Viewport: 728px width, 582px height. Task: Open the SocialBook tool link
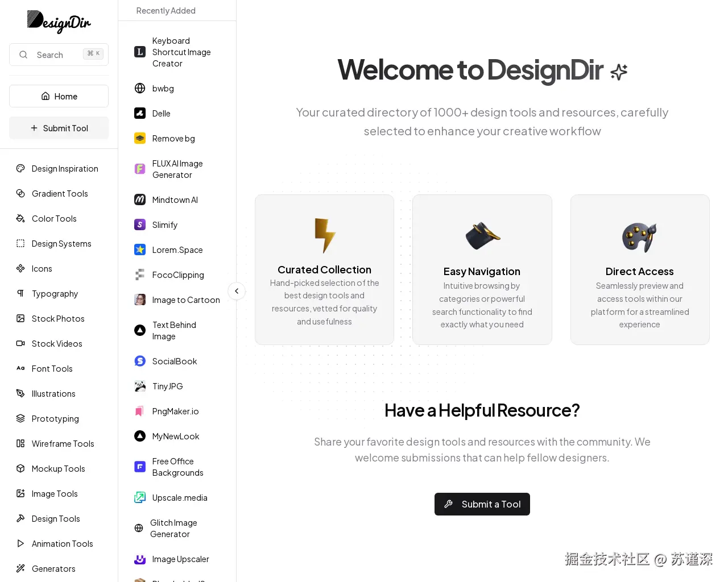(x=177, y=361)
